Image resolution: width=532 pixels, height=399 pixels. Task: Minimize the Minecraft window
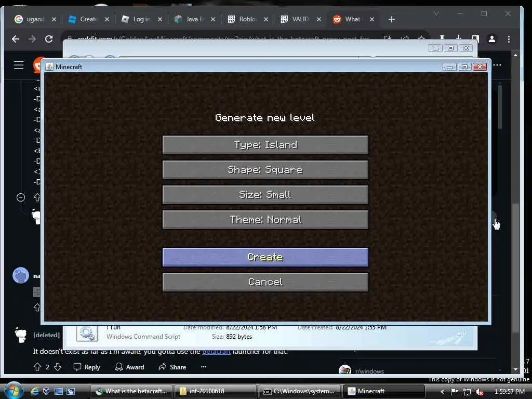[449, 67]
